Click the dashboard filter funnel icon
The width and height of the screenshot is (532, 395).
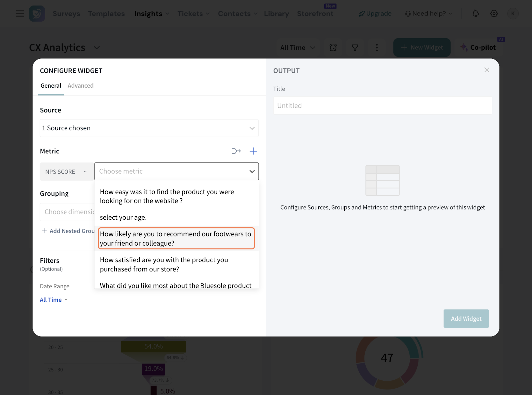click(355, 48)
